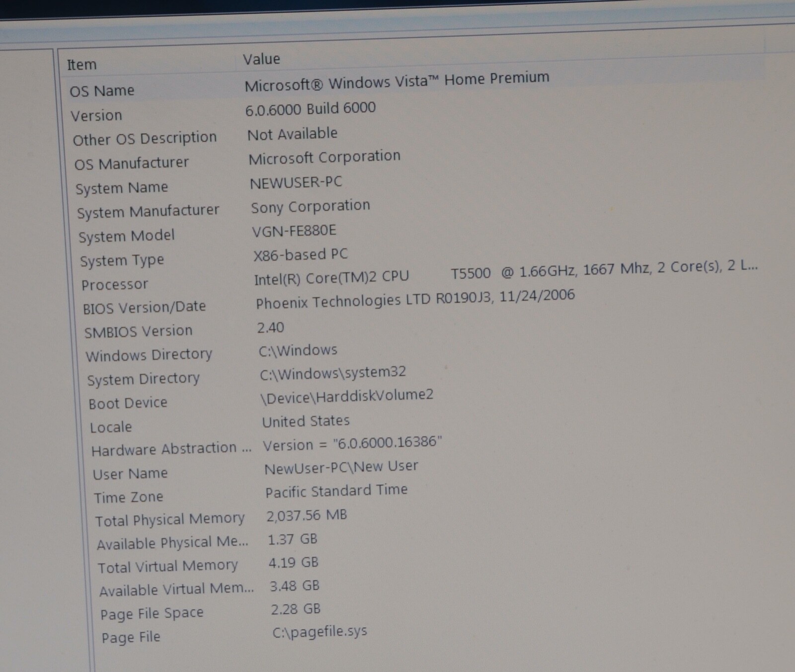795x672 pixels.
Task: Click the Item column header
Action: click(82, 65)
